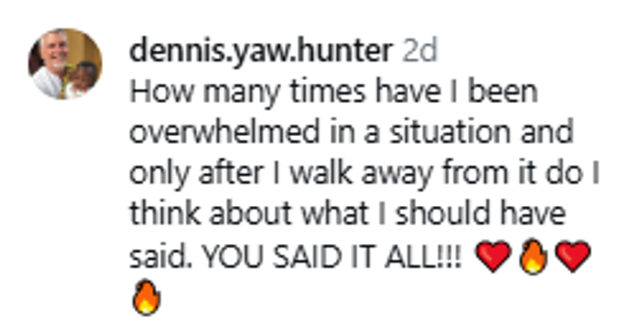This screenshot has width=644, height=336.
Task: Click the first red heart emoji
Action: [x=492, y=257]
